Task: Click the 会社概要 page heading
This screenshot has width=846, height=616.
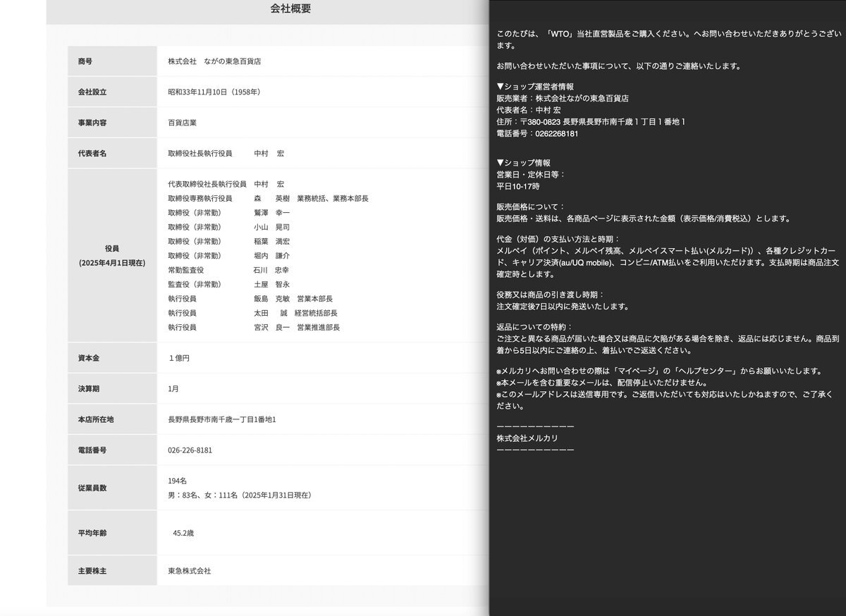Action: click(x=290, y=9)
